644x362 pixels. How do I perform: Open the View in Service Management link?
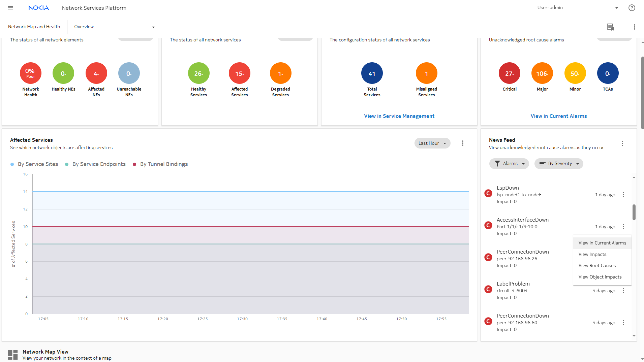click(399, 116)
